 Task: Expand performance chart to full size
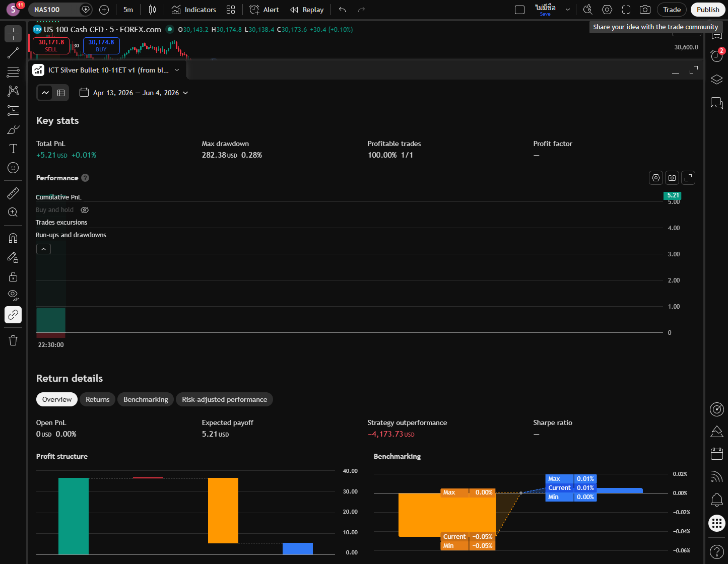point(688,178)
